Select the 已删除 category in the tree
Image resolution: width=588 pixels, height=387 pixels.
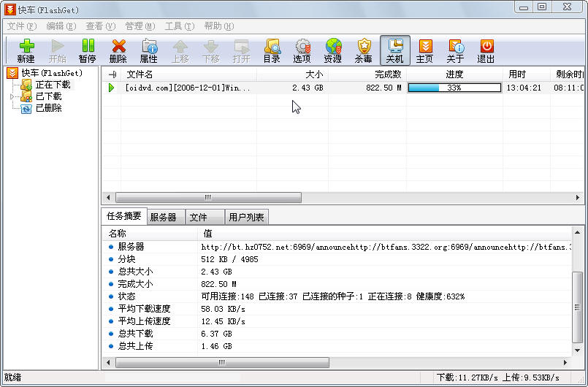(49, 108)
